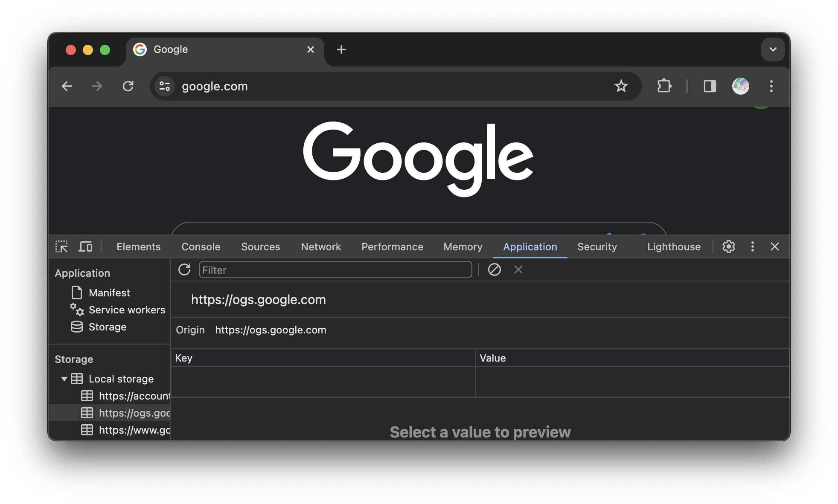Open the Security tab
Viewport: 838px width, 504px height.
pyautogui.click(x=597, y=246)
